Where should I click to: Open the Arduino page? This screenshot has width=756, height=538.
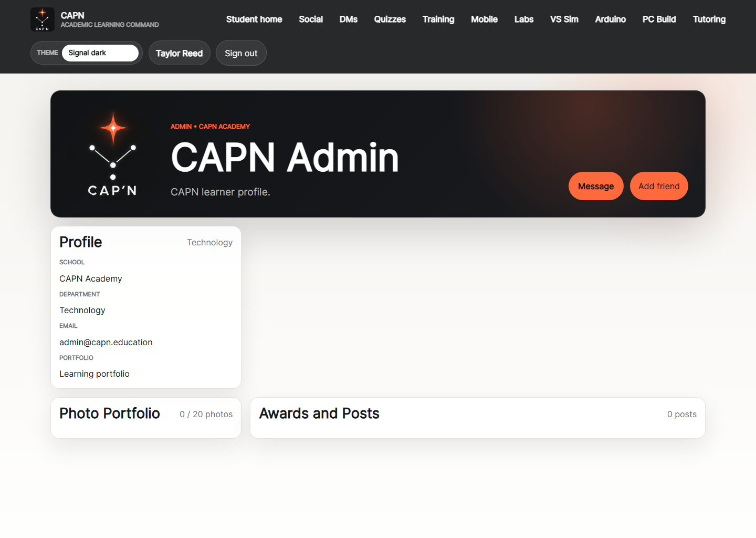611,19
